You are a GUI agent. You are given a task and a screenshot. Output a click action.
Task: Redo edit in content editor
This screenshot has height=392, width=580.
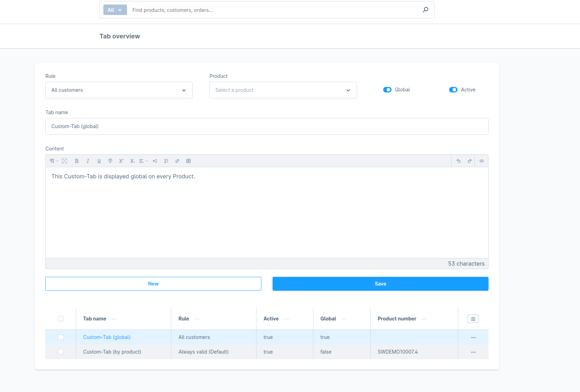click(470, 161)
